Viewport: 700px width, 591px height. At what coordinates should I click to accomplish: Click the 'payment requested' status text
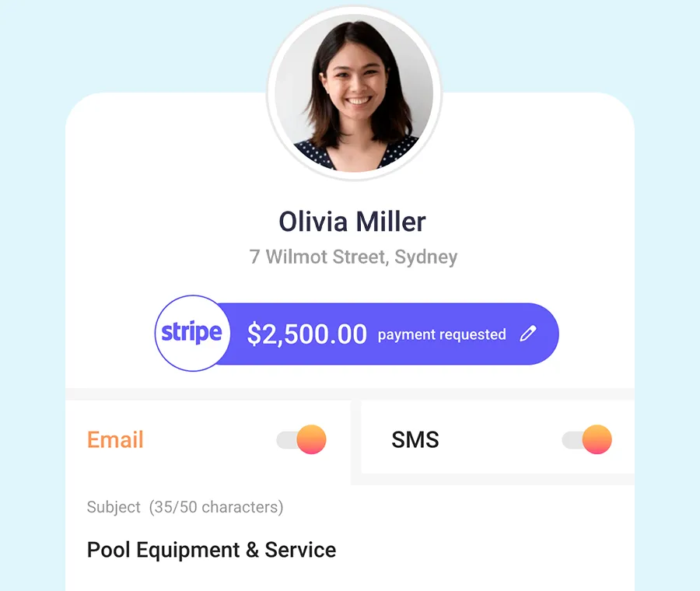click(x=442, y=334)
